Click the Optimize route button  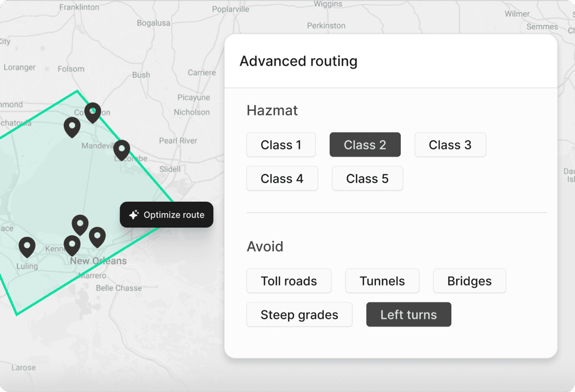pyautogui.click(x=166, y=214)
